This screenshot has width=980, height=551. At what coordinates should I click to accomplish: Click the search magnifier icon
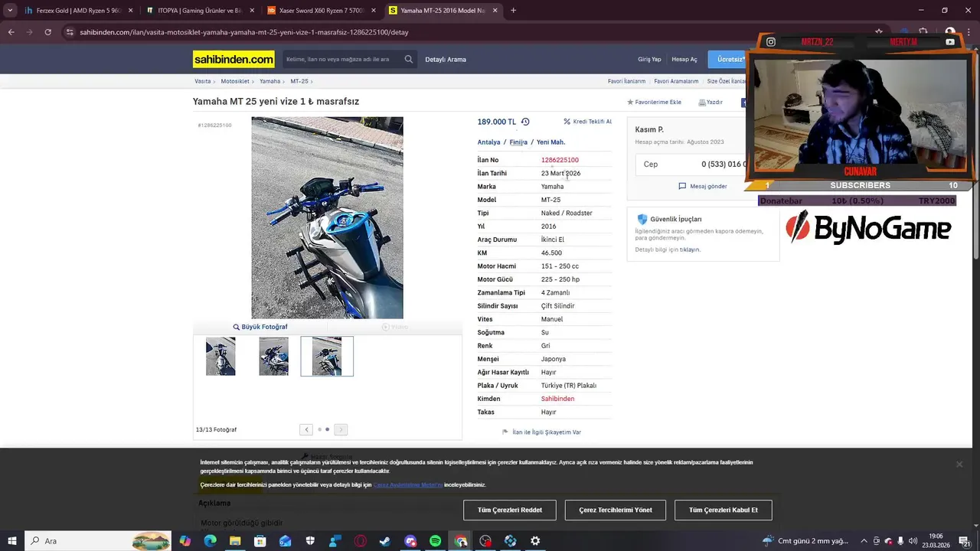409,59
